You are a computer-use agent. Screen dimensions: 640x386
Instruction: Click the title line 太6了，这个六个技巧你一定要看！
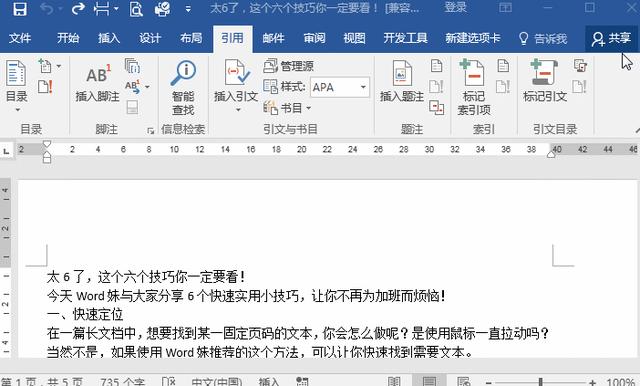pos(146,277)
